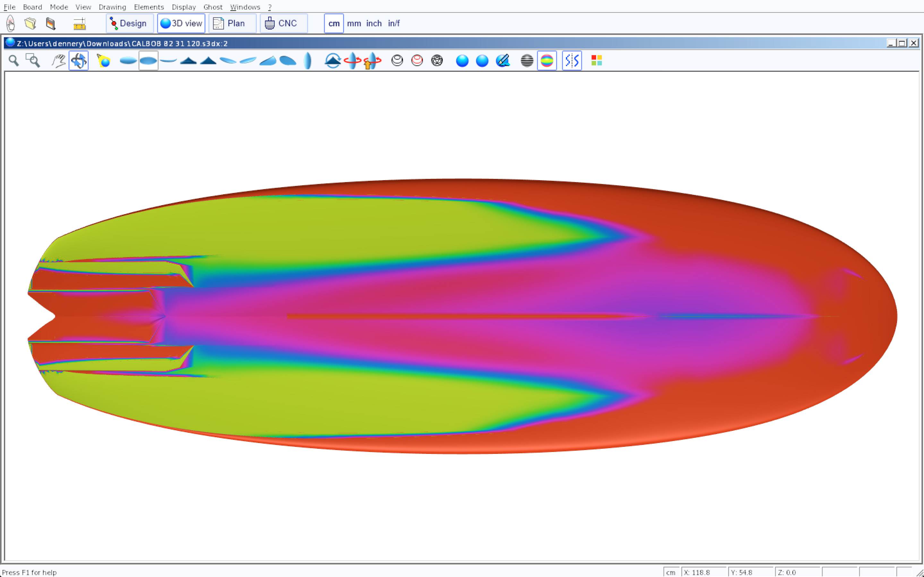Image resolution: width=924 pixels, height=577 pixels.
Task: Click the light source icon
Action: (104, 61)
